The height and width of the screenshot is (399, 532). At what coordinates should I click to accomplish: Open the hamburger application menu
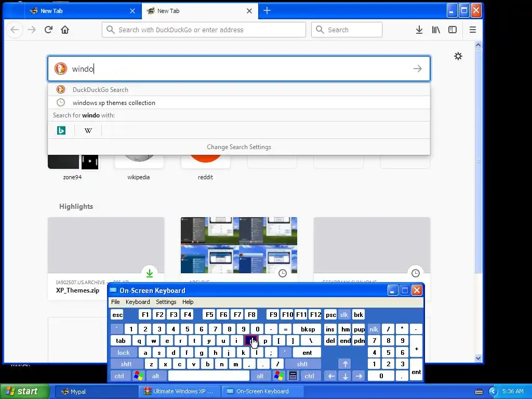473,30
